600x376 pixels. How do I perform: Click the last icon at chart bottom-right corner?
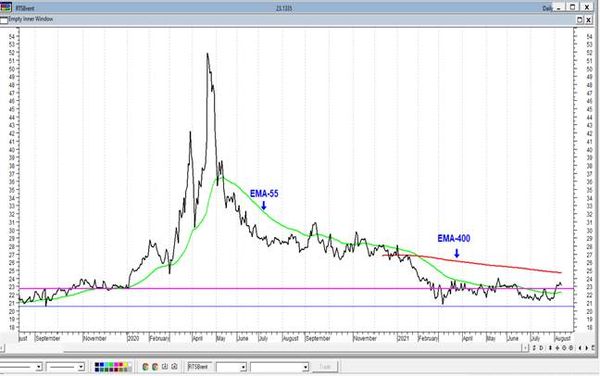(x=593, y=348)
